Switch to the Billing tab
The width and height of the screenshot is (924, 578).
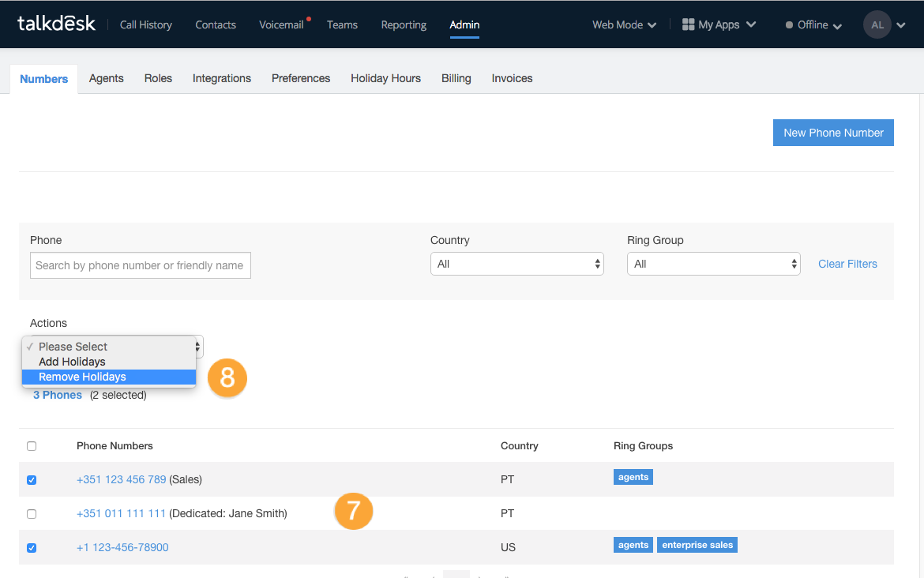point(456,78)
